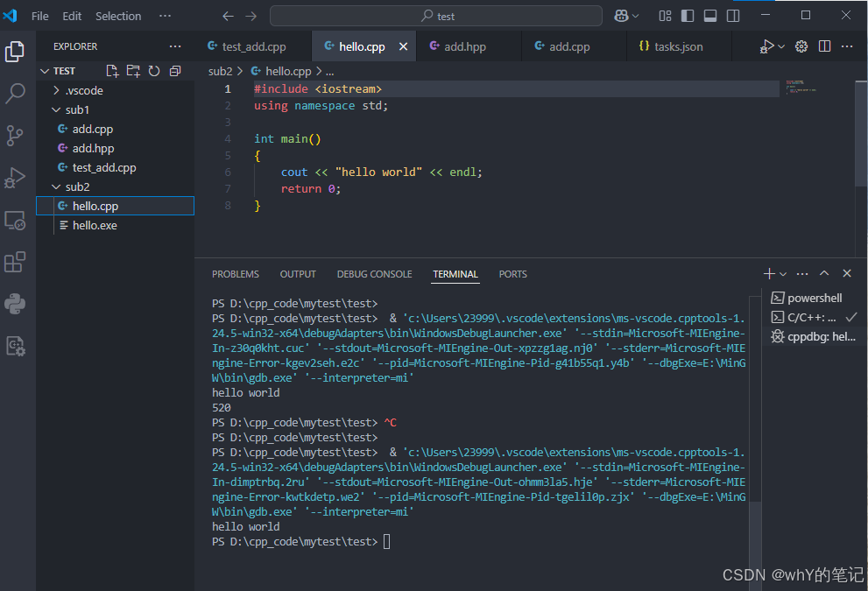The width and height of the screenshot is (868, 591).
Task: Open the Copilot chat icon
Action: 621,16
